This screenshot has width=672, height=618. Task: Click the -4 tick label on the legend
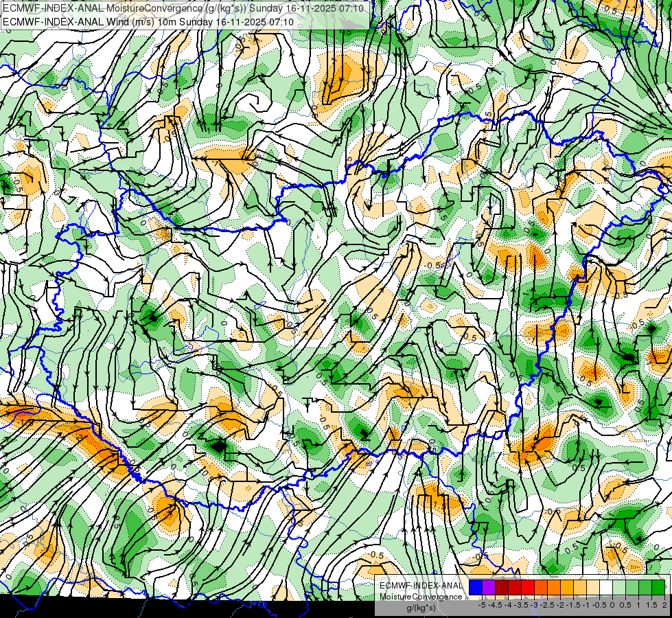(x=508, y=605)
